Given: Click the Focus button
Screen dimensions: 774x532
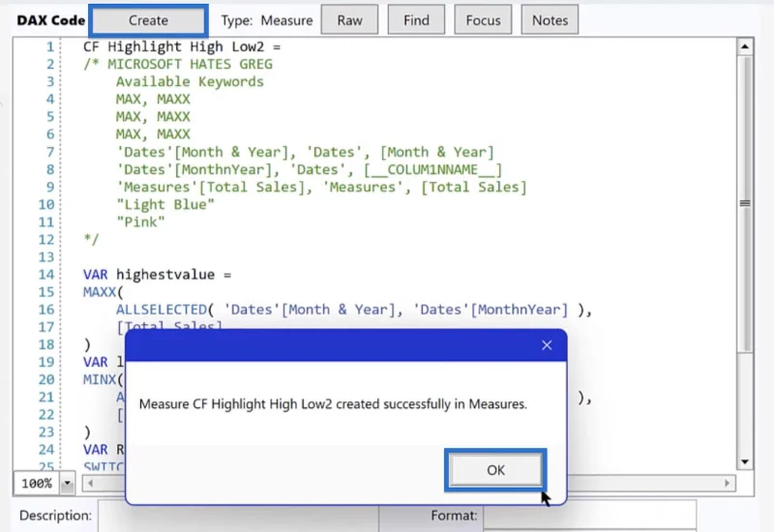Looking at the screenshot, I should click(483, 20).
